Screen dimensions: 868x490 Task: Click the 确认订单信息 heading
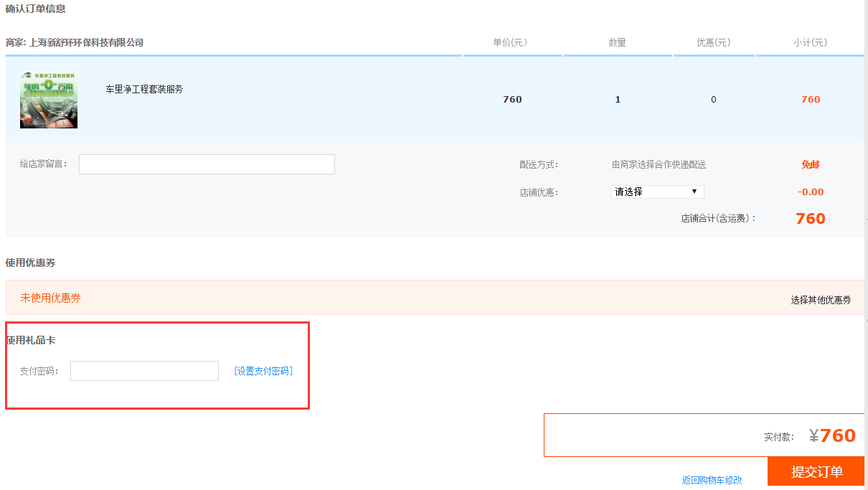tap(35, 9)
